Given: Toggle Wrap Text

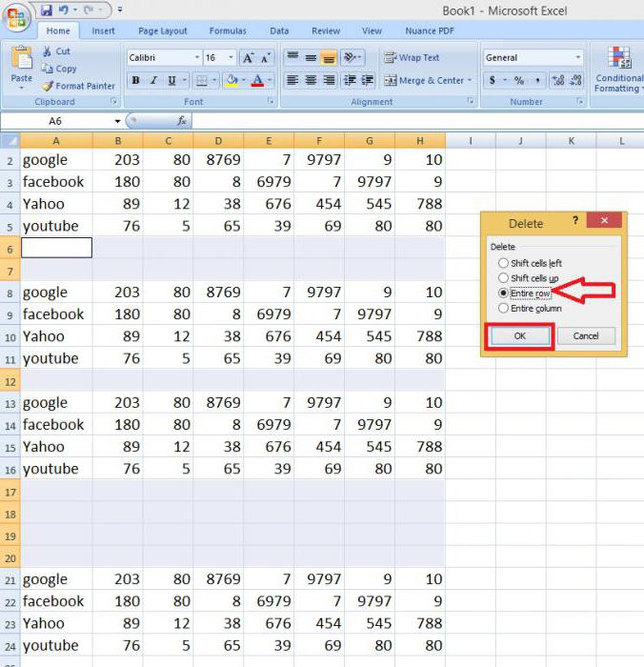Looking at the screenshot, I should [412, 57].
